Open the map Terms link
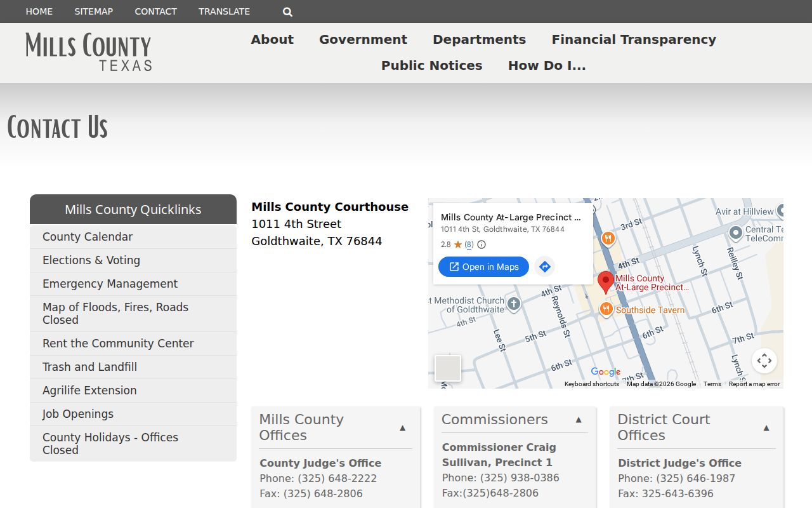Screen dimensions: 812x508 (x=712, y=384)
